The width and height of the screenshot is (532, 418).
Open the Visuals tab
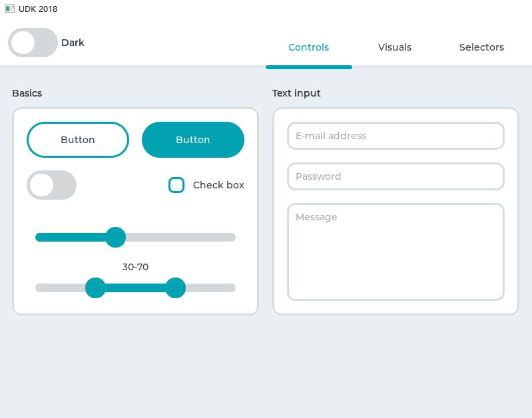point(395,47)
